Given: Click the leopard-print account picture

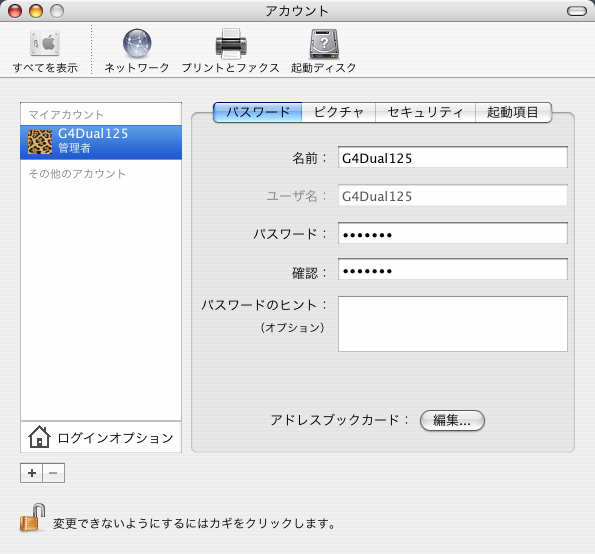Looking at the screenshot, I should 40,142.
